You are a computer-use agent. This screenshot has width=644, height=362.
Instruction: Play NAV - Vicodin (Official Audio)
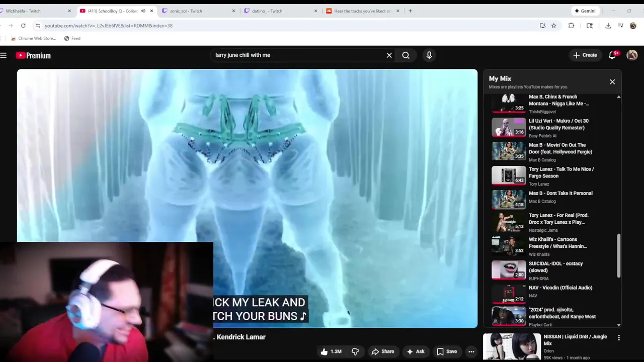[552, 295]
